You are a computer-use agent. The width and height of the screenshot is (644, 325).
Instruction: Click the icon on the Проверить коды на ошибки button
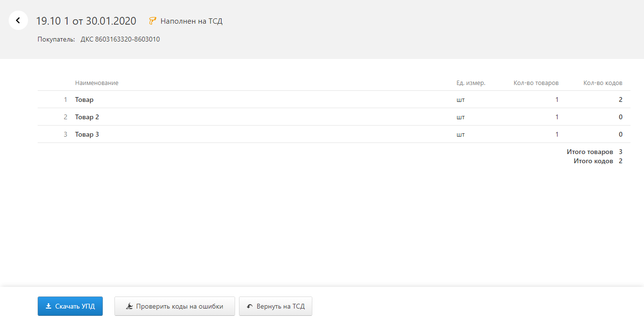coord(129,306)
